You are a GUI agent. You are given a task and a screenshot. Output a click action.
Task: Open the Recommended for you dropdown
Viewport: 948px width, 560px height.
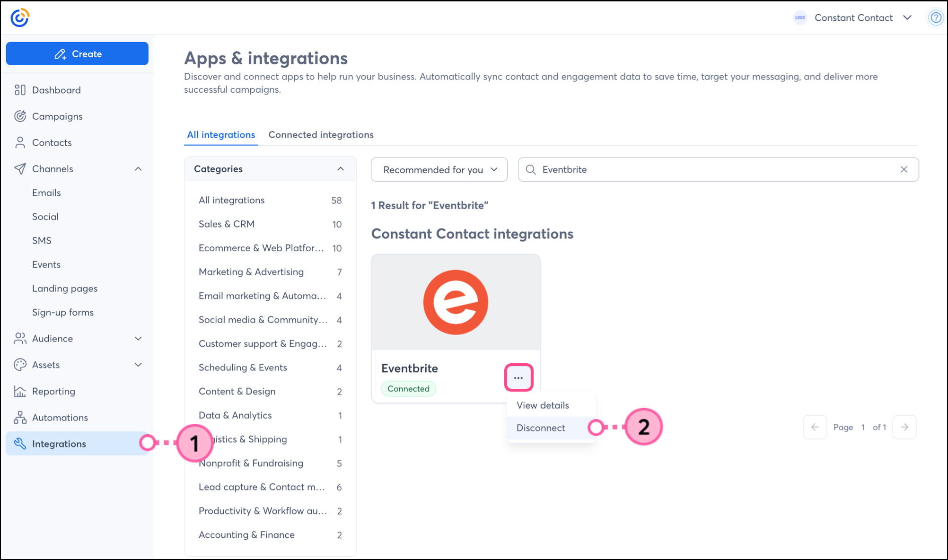pyautogui.click(x=439, y=170)
